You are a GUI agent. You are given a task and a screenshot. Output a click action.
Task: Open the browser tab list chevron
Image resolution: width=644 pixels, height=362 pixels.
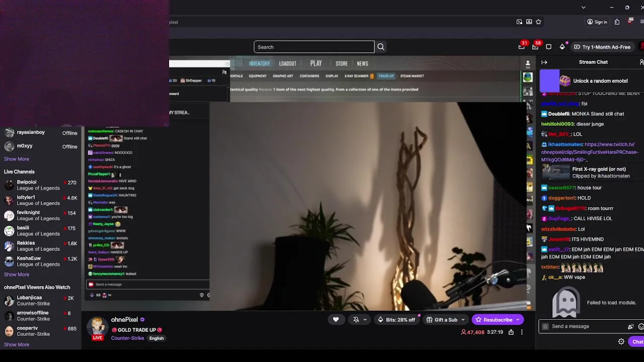[x=584, y=8]
